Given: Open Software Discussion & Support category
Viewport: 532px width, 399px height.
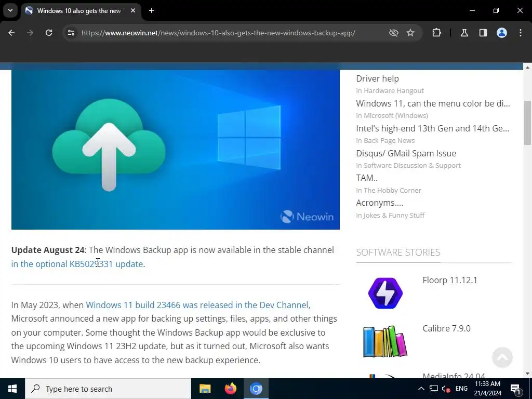Looking at the screenshot, I should point(412,166).
